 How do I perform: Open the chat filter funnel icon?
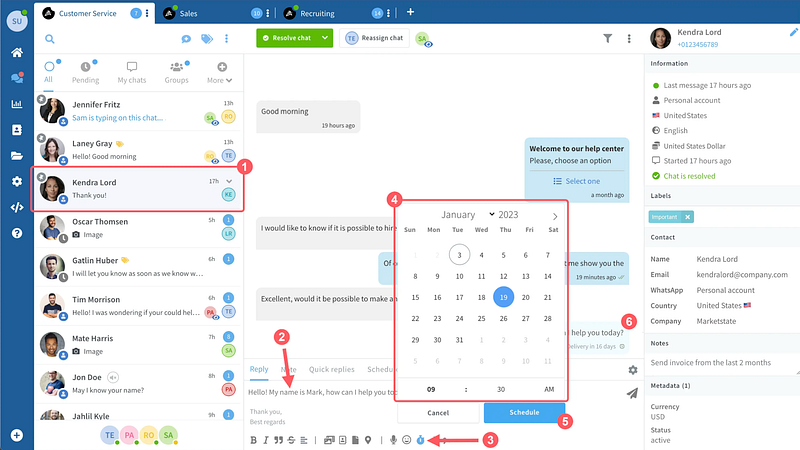tap(607, 39)
